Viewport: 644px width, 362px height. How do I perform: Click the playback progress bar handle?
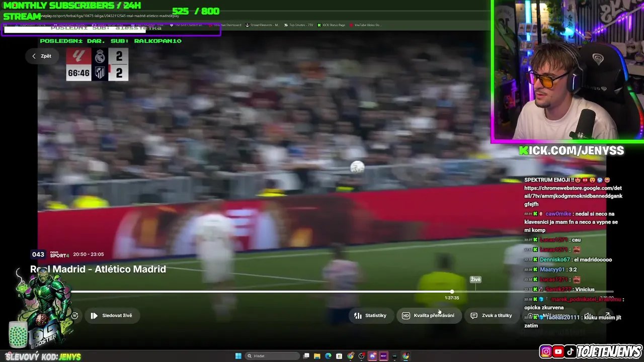point(452,292)
